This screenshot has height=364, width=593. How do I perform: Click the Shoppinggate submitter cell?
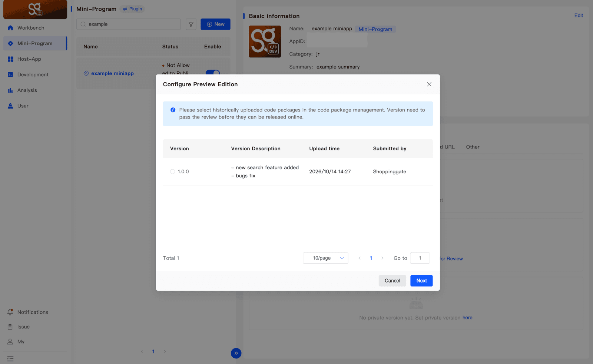(390, 171)
